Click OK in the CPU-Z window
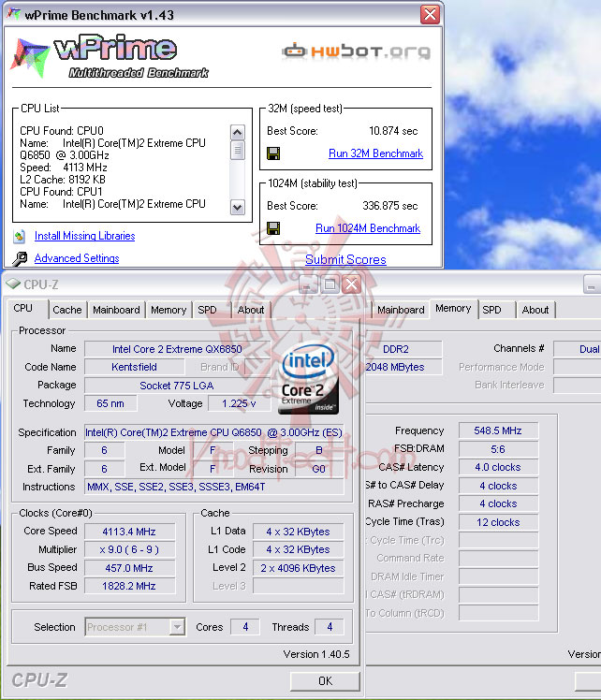The image size is (601, 700). pyautogui.click(x=325, y=681)
